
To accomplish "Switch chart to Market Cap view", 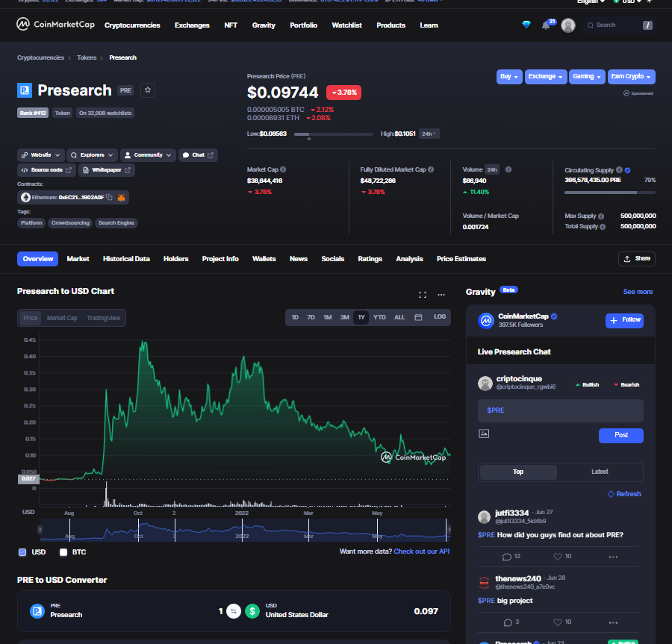I will click(x=62, y=318).
